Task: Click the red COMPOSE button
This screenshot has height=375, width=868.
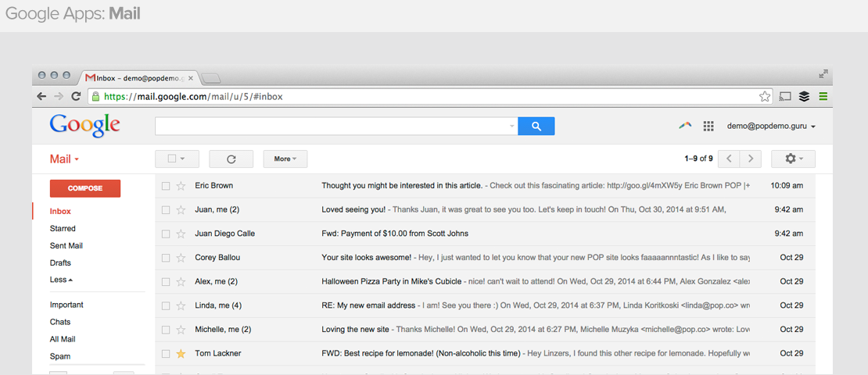Action: point(85,188)
